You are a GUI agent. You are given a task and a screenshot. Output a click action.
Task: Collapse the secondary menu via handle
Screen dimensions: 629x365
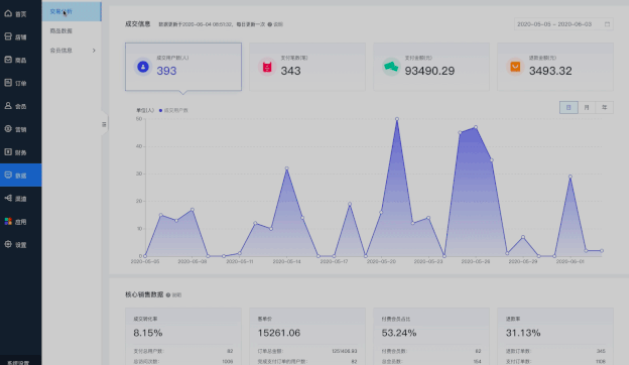point(104,124)
